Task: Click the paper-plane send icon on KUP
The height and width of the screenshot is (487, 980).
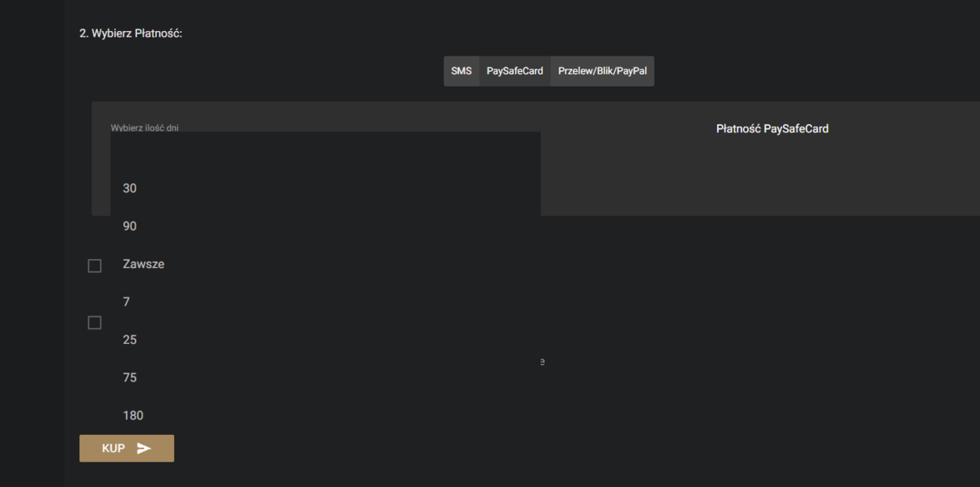Action: point(144,449)
